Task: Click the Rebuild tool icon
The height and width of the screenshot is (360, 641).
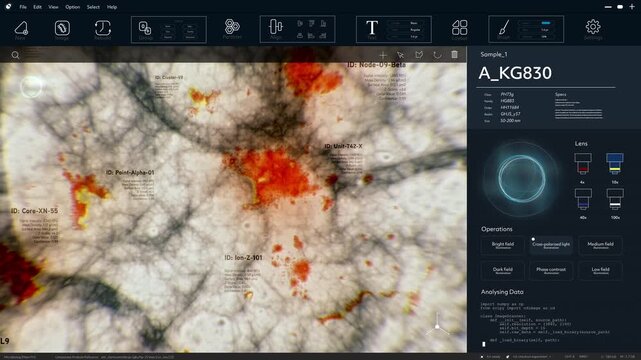Action: [103, 28]
